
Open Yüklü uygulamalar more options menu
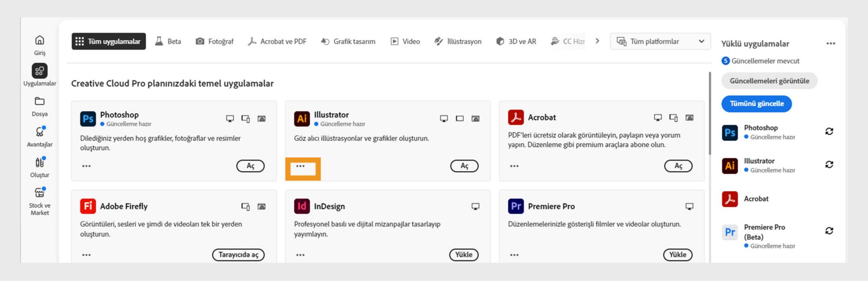pos(831,43)
